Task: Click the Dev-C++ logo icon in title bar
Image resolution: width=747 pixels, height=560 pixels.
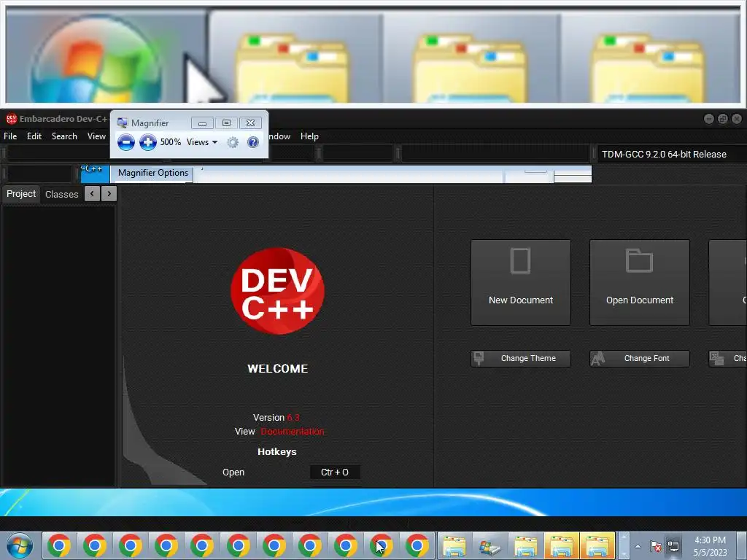Action: tap(11, 119)
